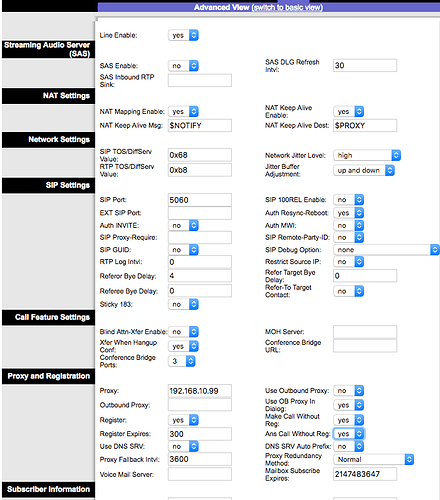Click the Register Expires field
The width and height of the screenshot is (440, 500).
coord(200,434)
